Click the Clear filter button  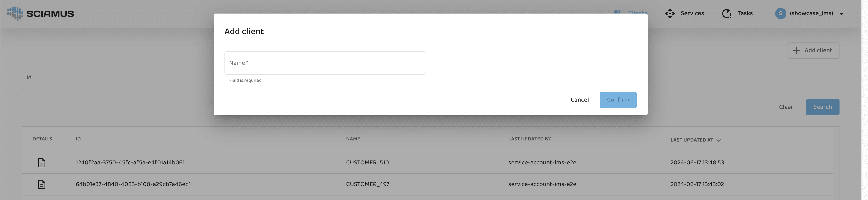(x=786, y=107)
